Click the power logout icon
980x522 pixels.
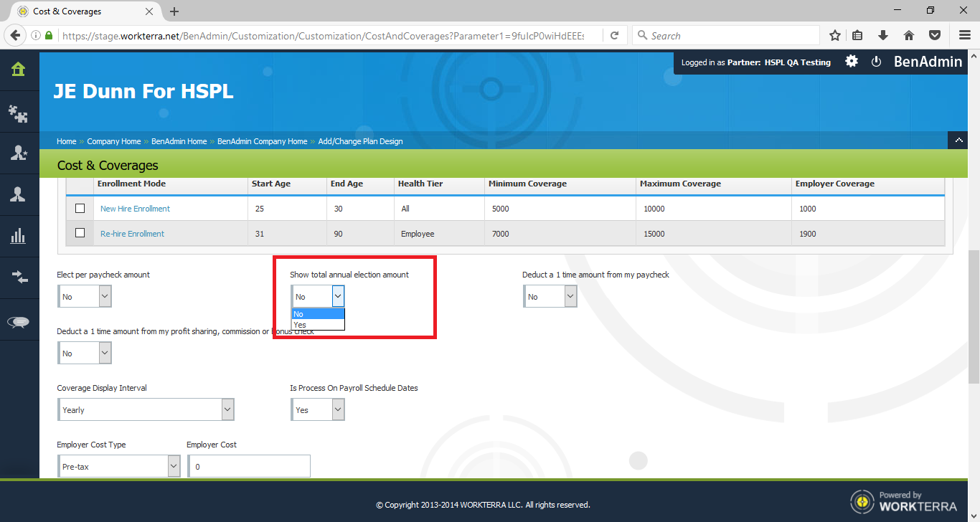pos(876,62)
